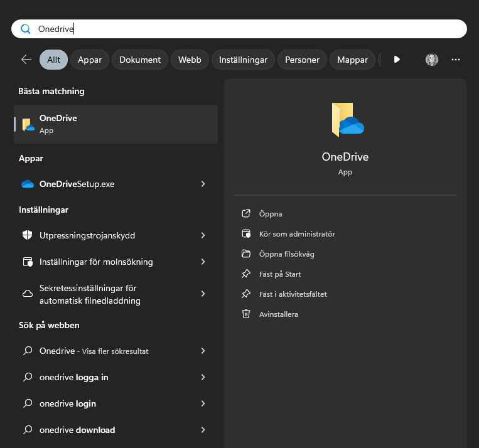Expand the onedrive logga in suggestion arrow

[x=203, y=377]
